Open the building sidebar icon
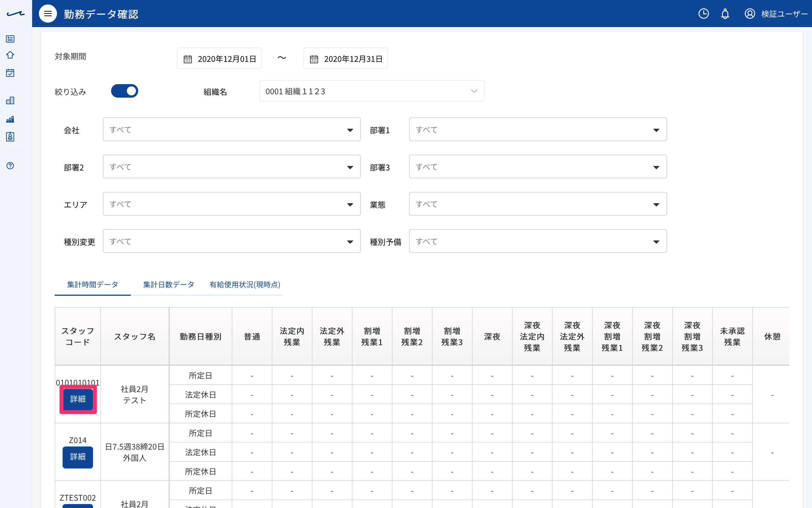Viewport: 812px width, 508px height. (10, 100)
